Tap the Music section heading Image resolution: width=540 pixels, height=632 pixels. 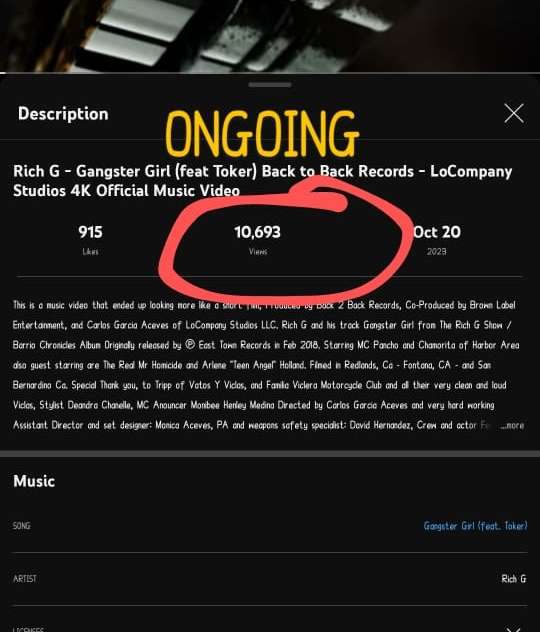coord(34,481)
